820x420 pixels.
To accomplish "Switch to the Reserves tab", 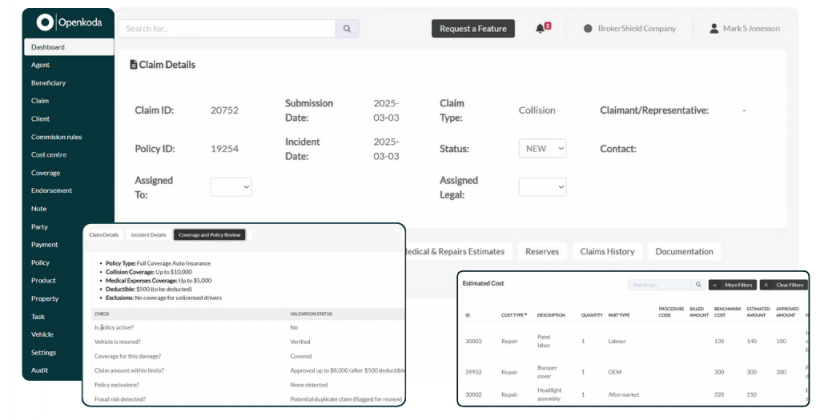I will pos(542,252).
